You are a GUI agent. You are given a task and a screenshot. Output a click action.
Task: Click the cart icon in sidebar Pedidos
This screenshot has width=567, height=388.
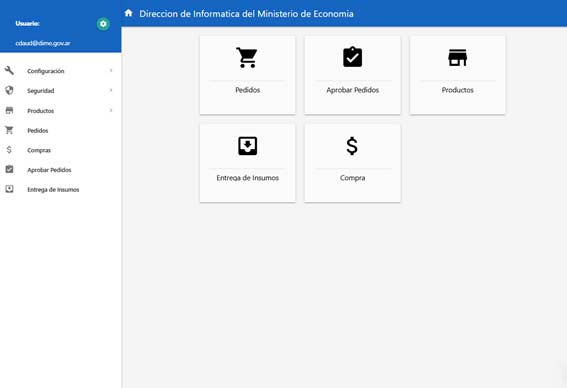9,130
